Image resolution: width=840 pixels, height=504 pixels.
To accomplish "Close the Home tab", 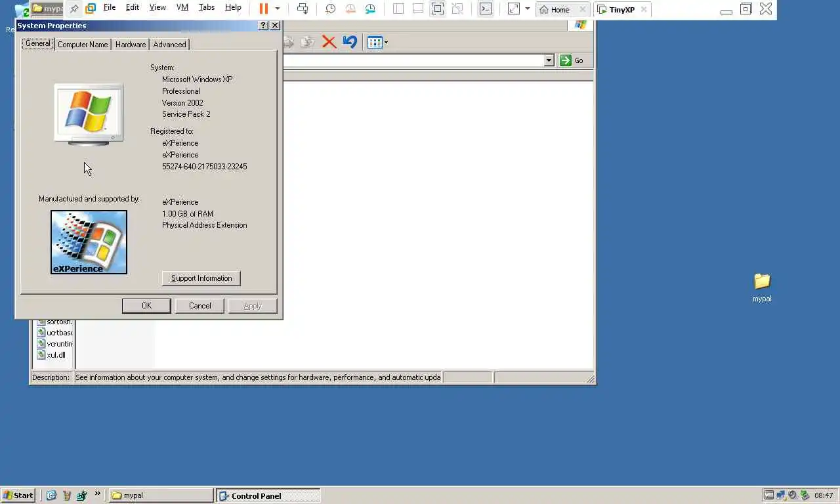I will 583,9.
